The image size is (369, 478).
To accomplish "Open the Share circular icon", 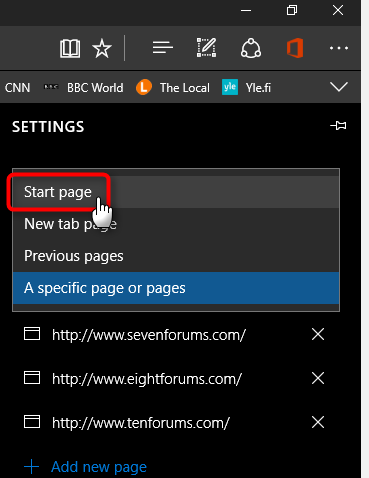I will (251, 48).
